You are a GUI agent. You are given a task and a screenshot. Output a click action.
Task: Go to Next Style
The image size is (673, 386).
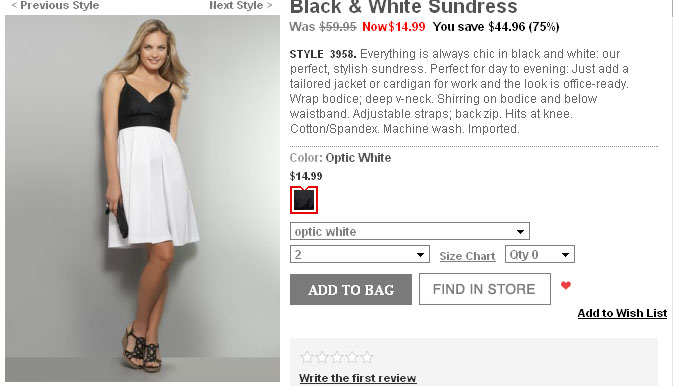coord(240,5)
